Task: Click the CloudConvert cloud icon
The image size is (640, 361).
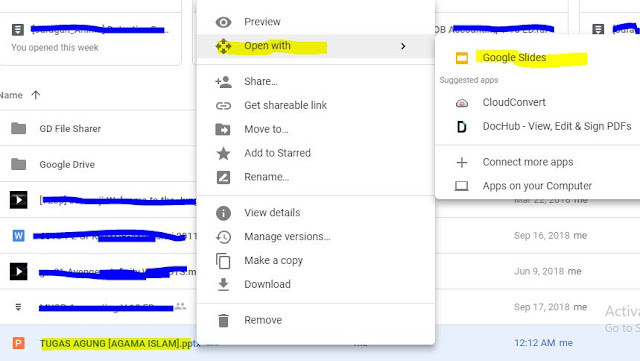Action: [x=462, y=103]
